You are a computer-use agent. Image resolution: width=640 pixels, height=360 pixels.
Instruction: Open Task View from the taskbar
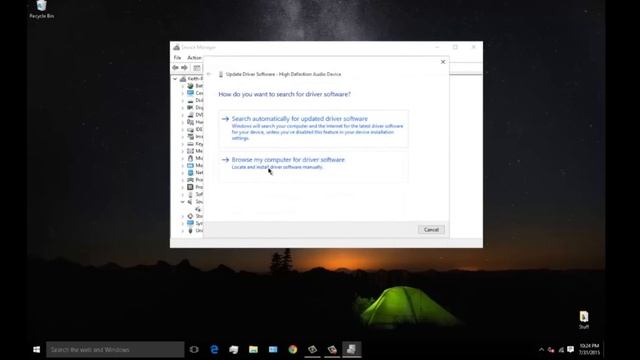(x=194, y=349)
